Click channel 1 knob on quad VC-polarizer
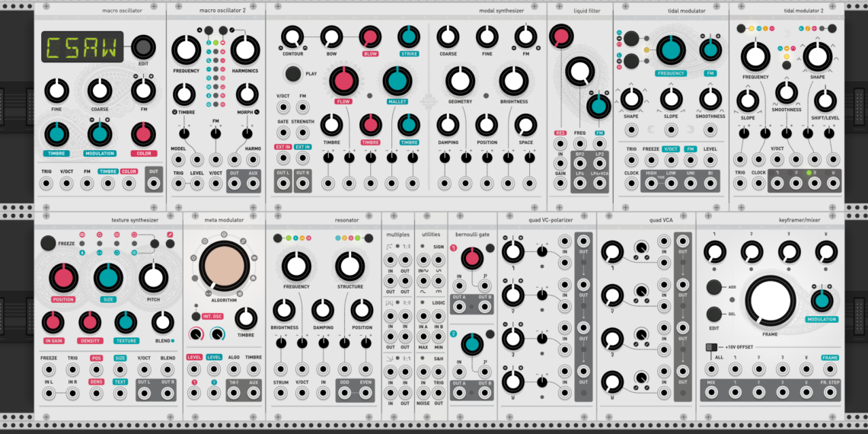Viewport: 868px width, 434px height. [513, 252]
